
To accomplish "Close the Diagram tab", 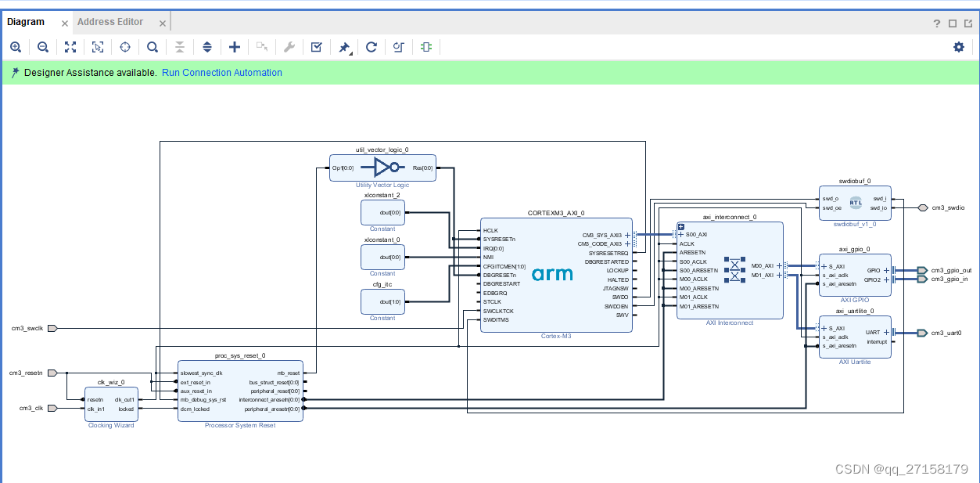I will tap(65, 23).
